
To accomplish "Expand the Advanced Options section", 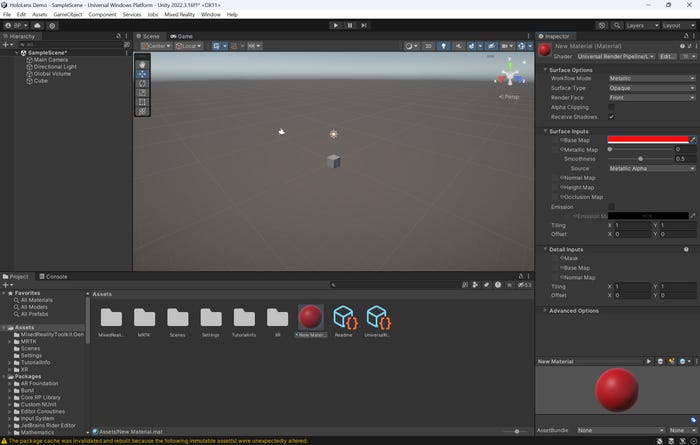I will click(574, 311).
